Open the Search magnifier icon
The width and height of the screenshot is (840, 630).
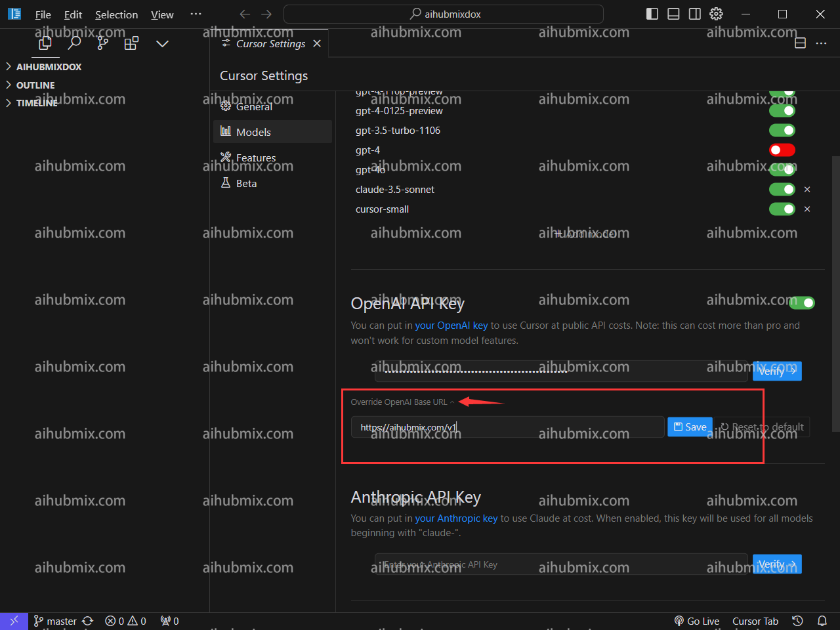[x=74, y=43]
